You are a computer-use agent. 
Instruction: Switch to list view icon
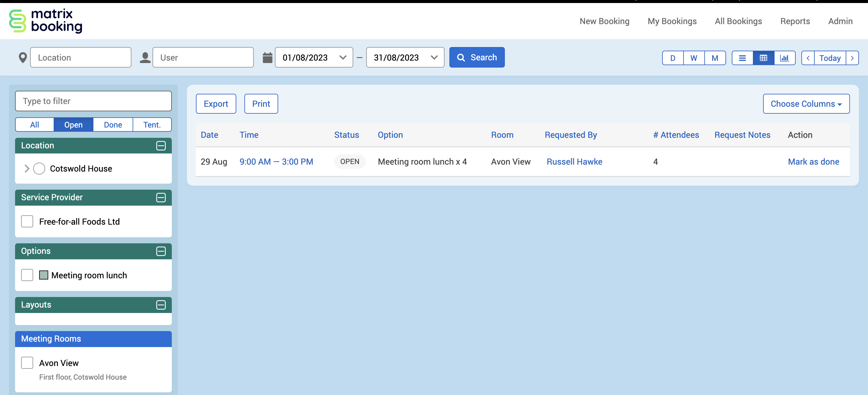(742, 58)
